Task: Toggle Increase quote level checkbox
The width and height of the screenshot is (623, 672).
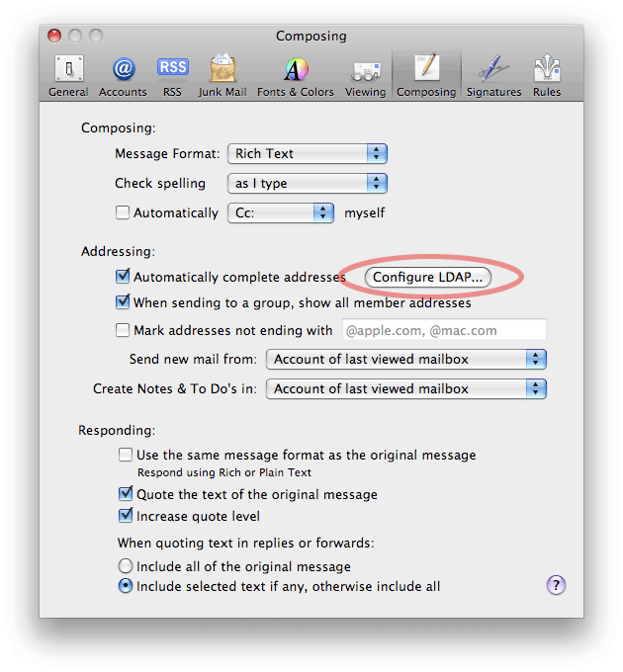Action: [126, 515]
